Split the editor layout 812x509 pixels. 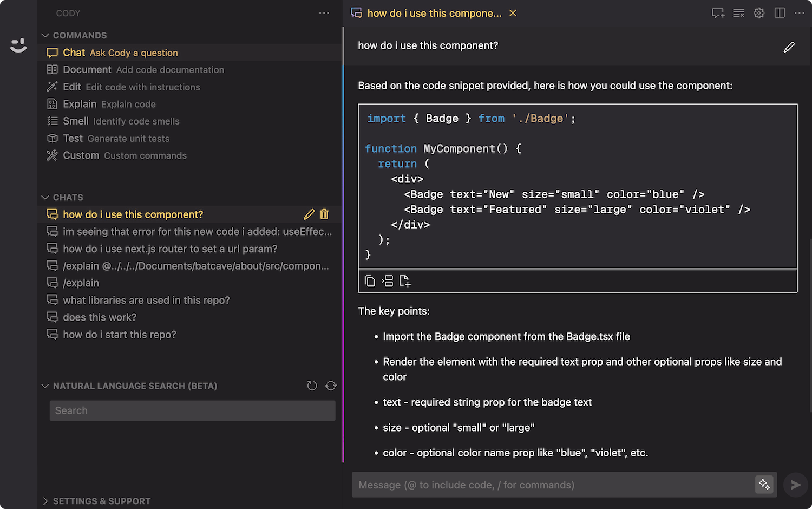pyautogui.click(x=780, y=13)
